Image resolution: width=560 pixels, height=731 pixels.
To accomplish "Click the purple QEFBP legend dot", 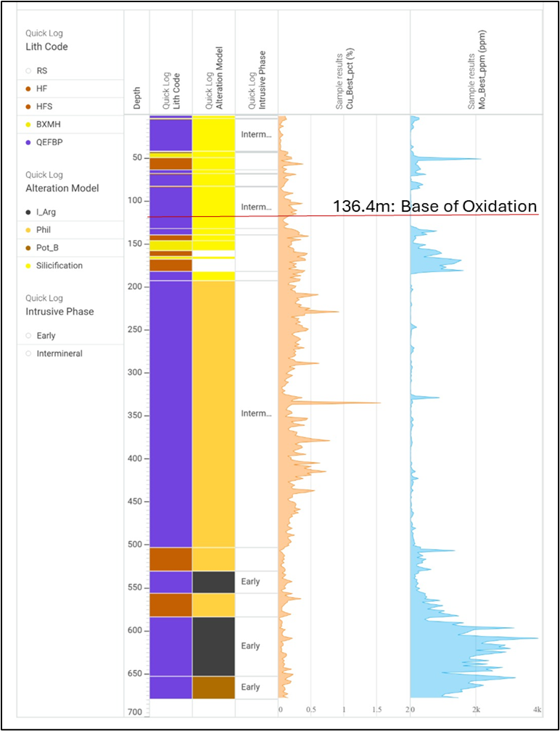I will click(x=29, y=142).
